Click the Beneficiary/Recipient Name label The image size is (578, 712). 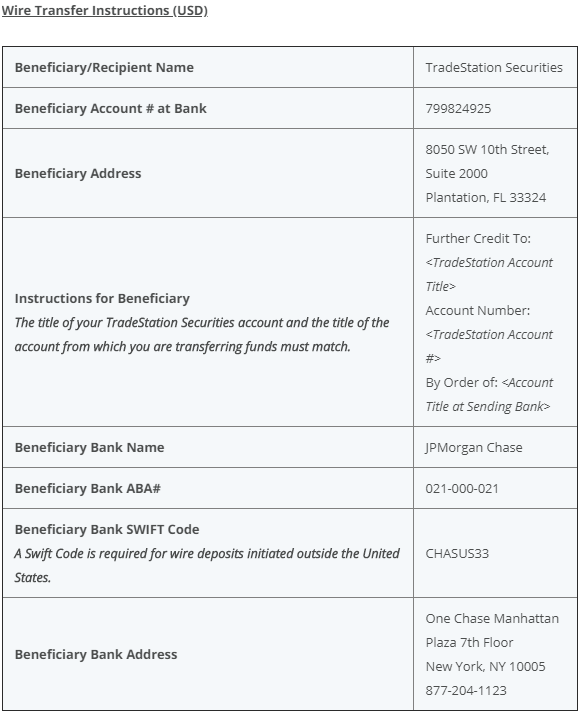click(x=104, y=67)
